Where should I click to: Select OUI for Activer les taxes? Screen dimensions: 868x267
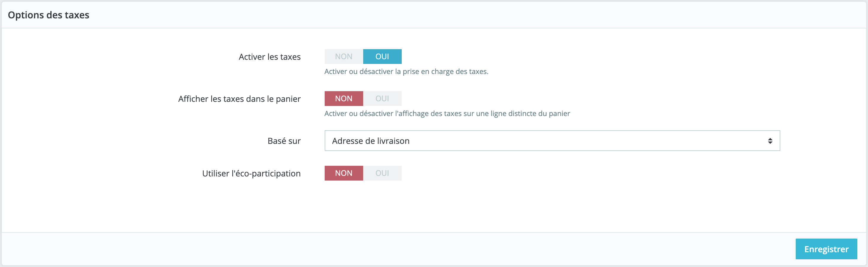pos(382,57)
